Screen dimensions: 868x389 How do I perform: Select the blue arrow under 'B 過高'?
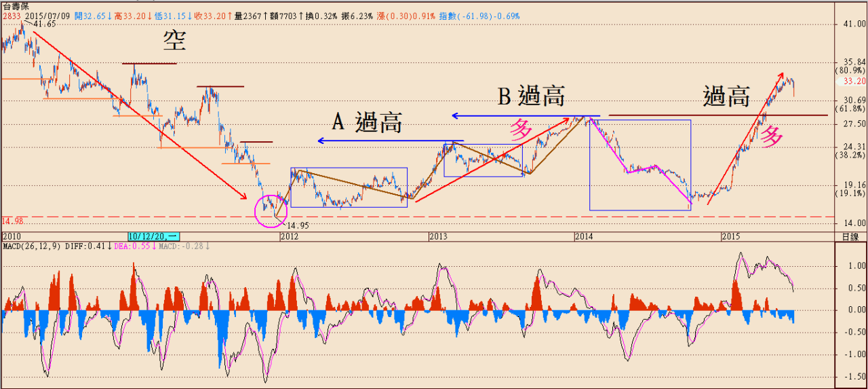pyautogui.click(x=526, y=116)
